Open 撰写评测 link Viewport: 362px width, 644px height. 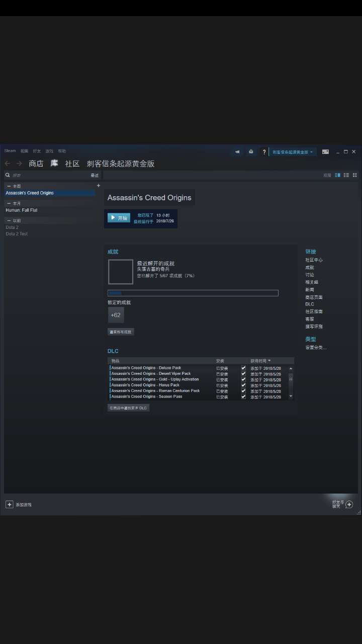(314, 327)
